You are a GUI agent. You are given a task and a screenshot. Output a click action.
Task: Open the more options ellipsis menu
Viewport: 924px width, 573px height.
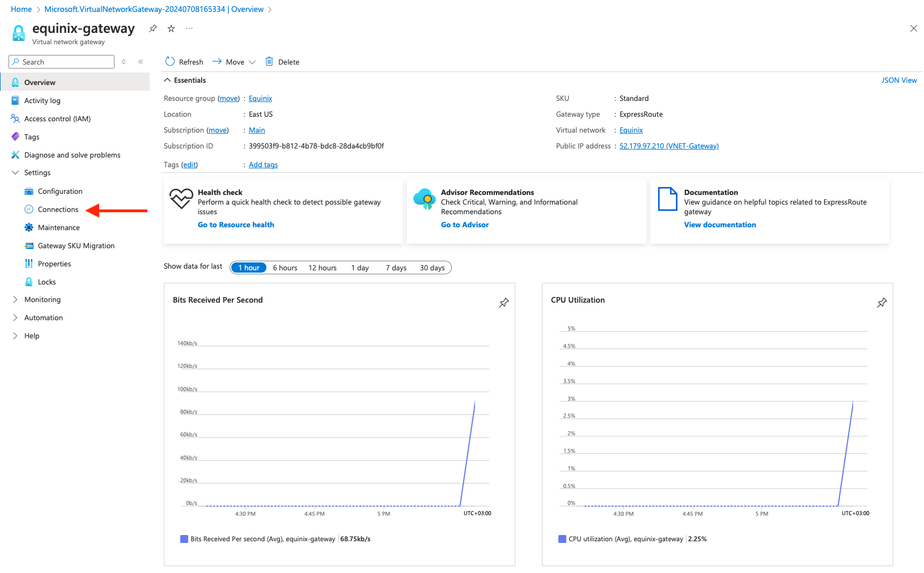(189, 28)
